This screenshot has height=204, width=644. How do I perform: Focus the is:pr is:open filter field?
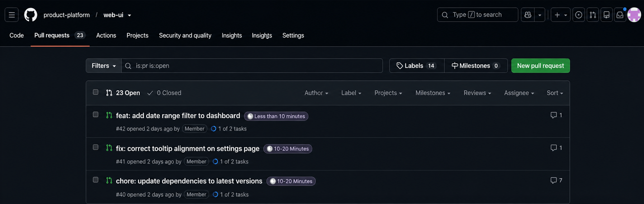[252, 66]
